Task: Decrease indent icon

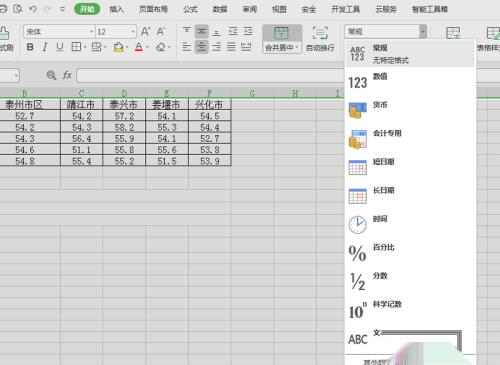Action: [233, 31]
